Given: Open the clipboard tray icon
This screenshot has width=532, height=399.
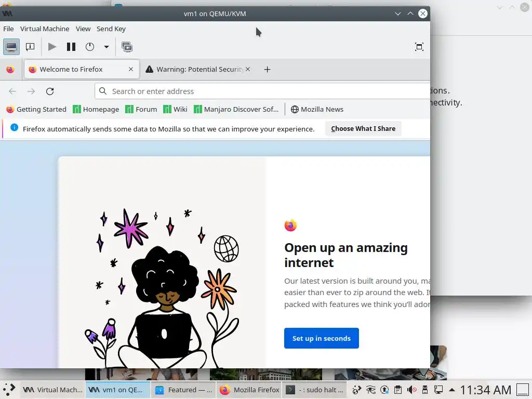Looking at the screenshot, I should [x=398, y=390].
